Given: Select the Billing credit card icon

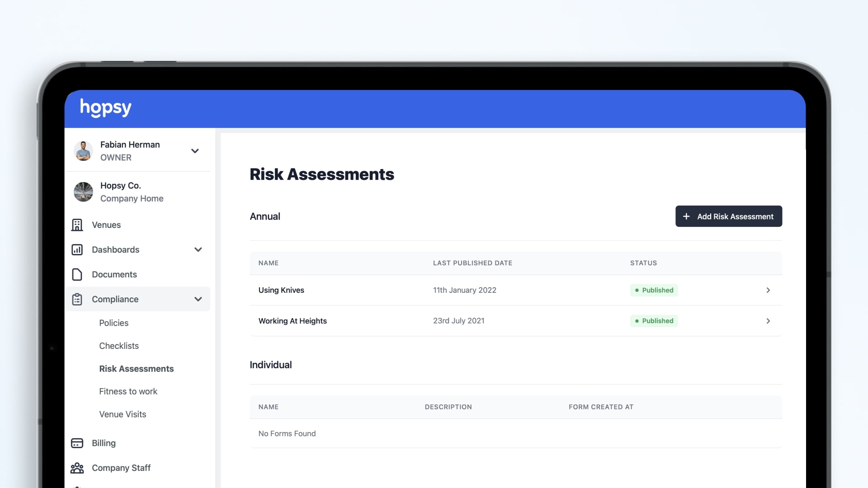Looking at the screenshot, I should click(77, 443).
